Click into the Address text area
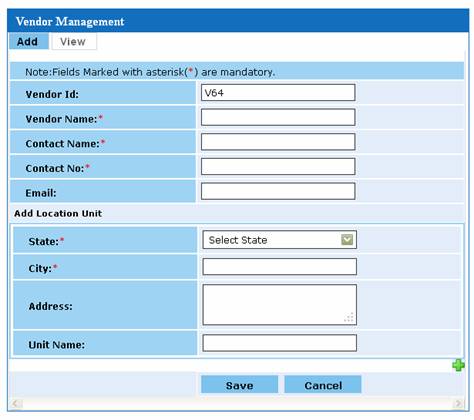 tap(279, 305)
